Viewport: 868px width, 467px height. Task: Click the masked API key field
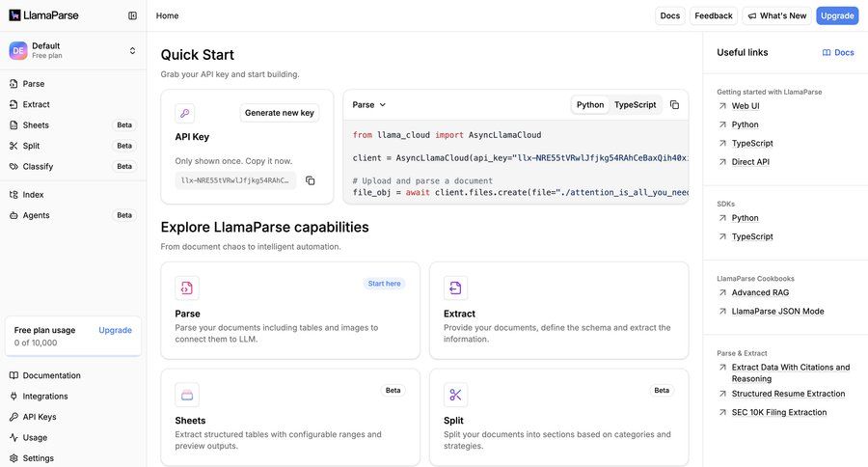[x=236, y=180]
